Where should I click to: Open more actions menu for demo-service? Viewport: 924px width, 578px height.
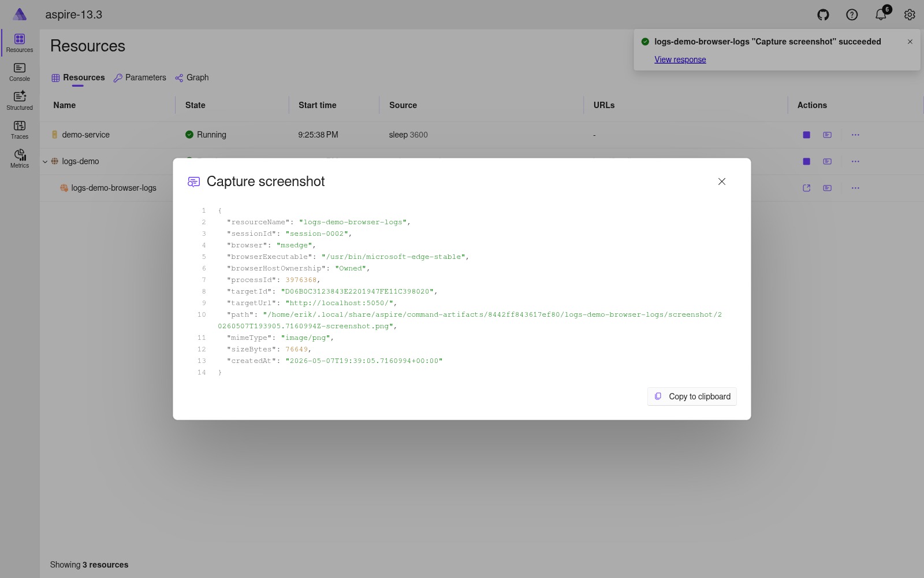pyautogui.click(x=855, y=135)
